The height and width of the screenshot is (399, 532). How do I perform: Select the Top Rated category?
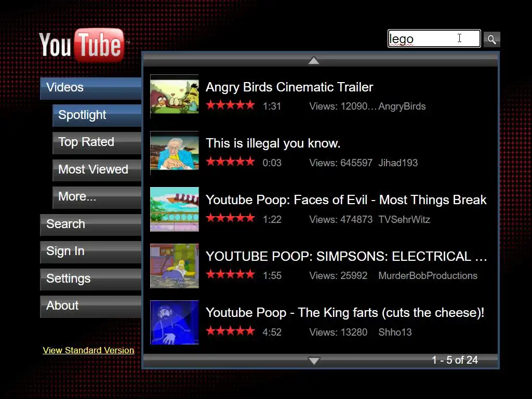[97, 142]
